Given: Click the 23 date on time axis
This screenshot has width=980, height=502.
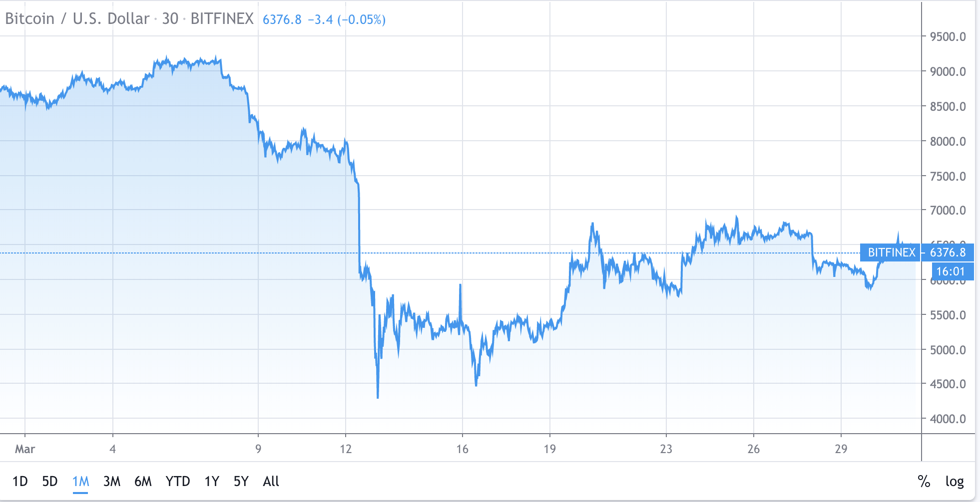Looking at the screenshot, I should click(x=666, y=449).
